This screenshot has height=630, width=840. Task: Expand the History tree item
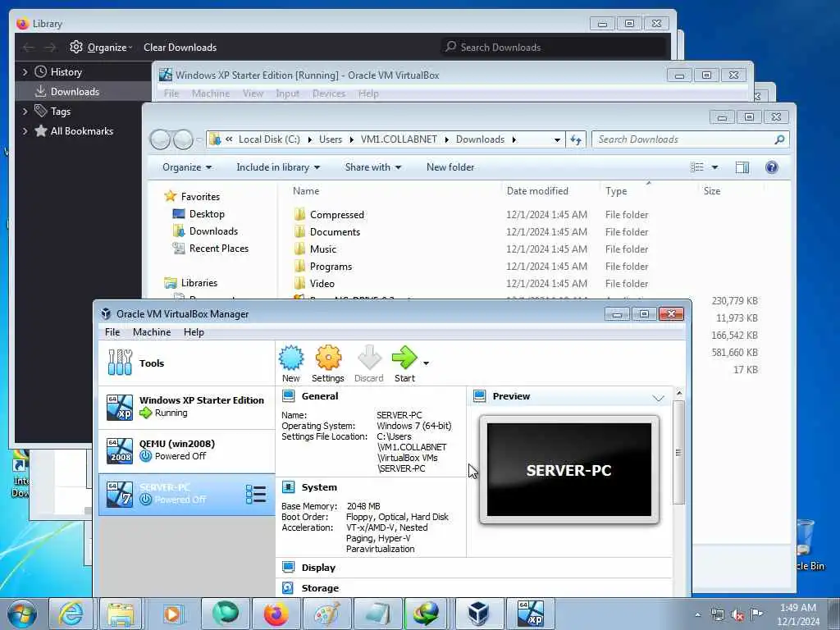click(25, 72)
